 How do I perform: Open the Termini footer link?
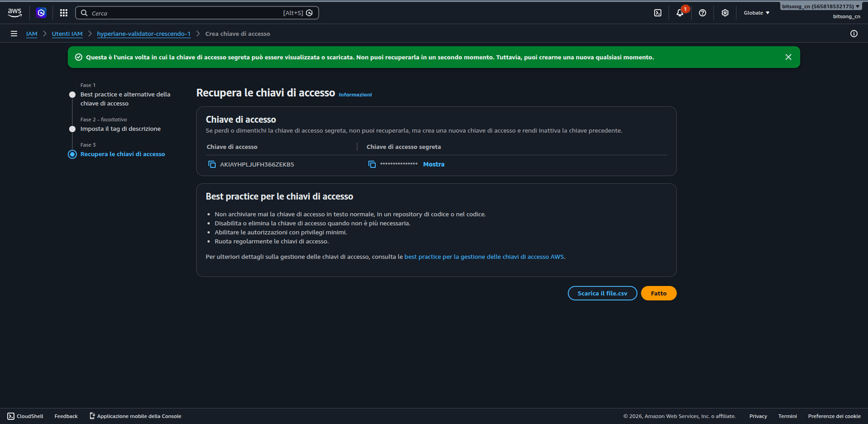(x=787, y=416)
